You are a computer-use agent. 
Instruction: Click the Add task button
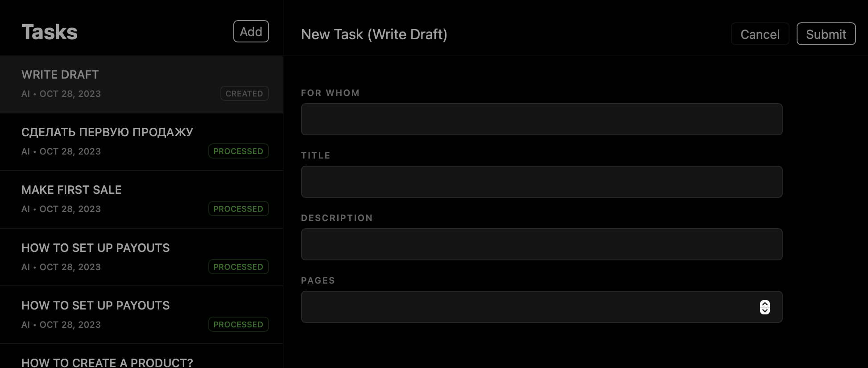(x=251, y=32)
